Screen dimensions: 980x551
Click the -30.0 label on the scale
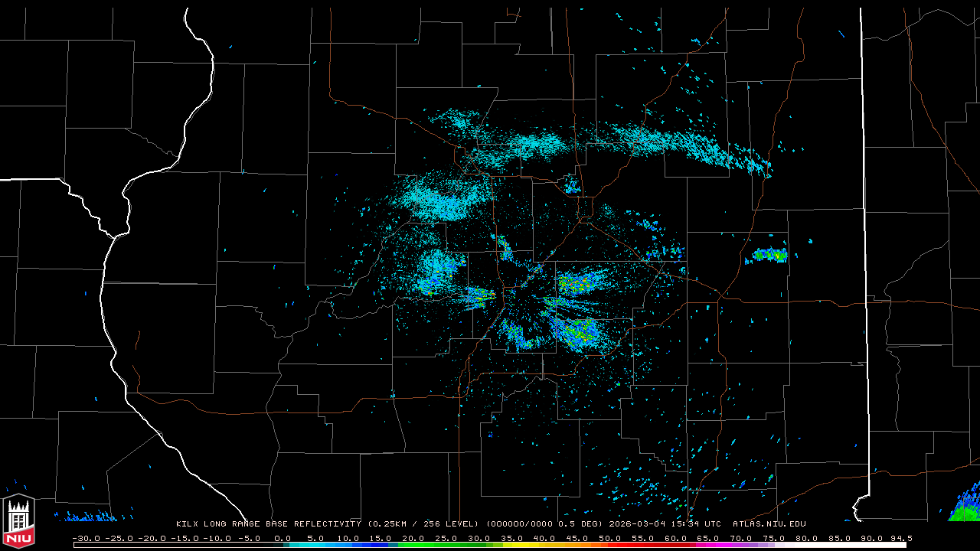(86, 538)
